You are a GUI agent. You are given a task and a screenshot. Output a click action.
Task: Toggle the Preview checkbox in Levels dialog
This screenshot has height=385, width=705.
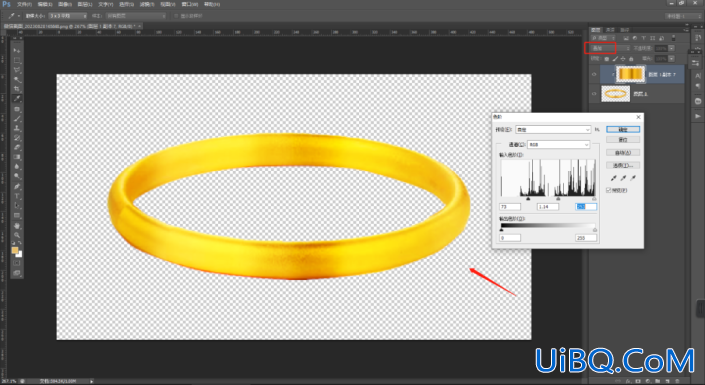click(x=609, y=190)
